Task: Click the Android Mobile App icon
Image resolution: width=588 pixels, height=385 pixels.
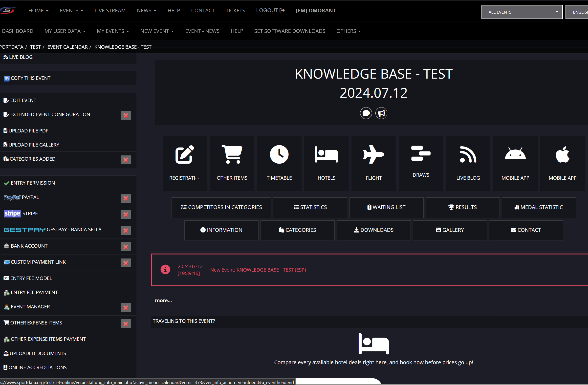Action: coord(515,155)
